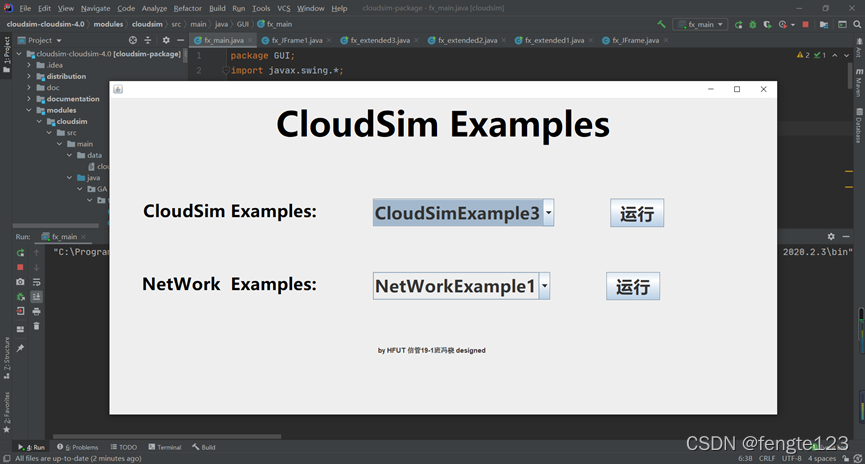Click the UTF-8 encoding in status bar
The image size is (865, 464).
pyautogui.click(x=792, y=458)
